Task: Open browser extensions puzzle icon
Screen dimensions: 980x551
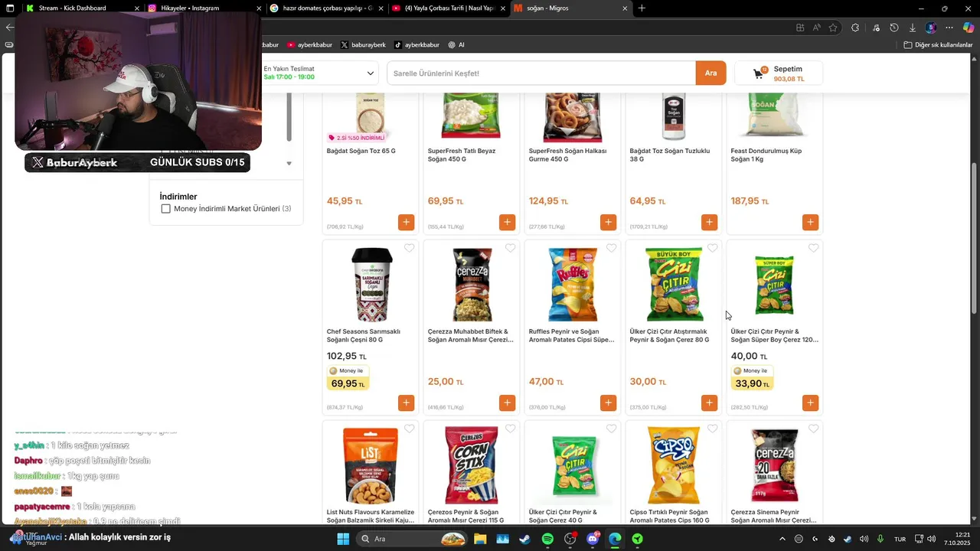Action: [x=856, y=28]
